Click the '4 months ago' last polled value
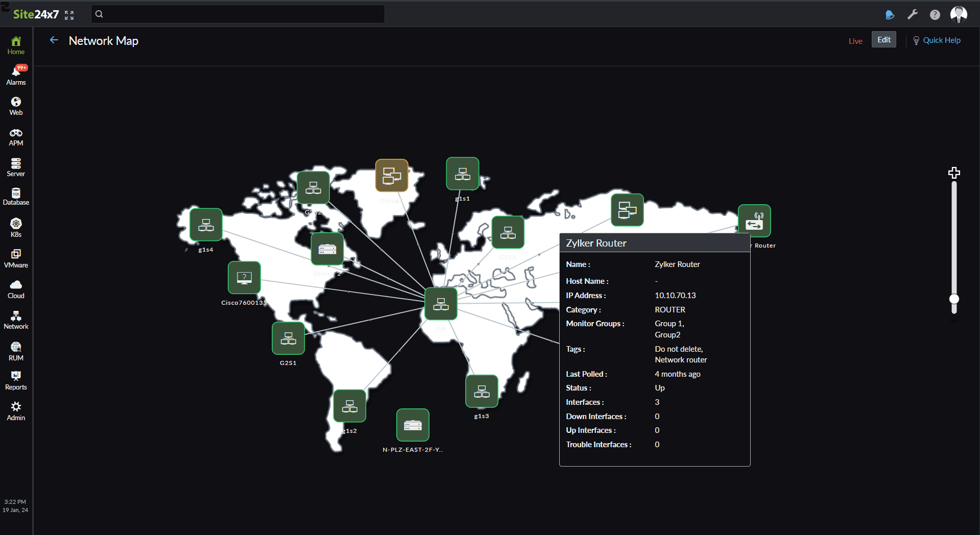 click(678, 374)
